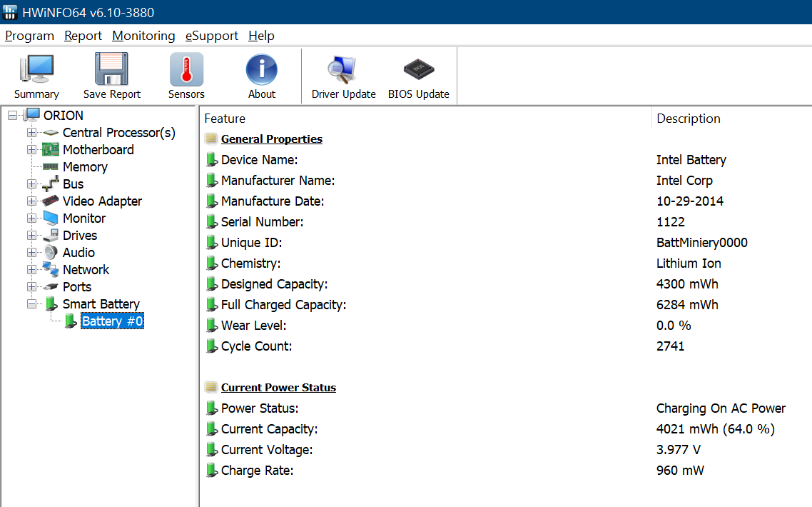This screenshot has height=507, width=812.
Task: Expand the Ports node
Action: (31, 286)
